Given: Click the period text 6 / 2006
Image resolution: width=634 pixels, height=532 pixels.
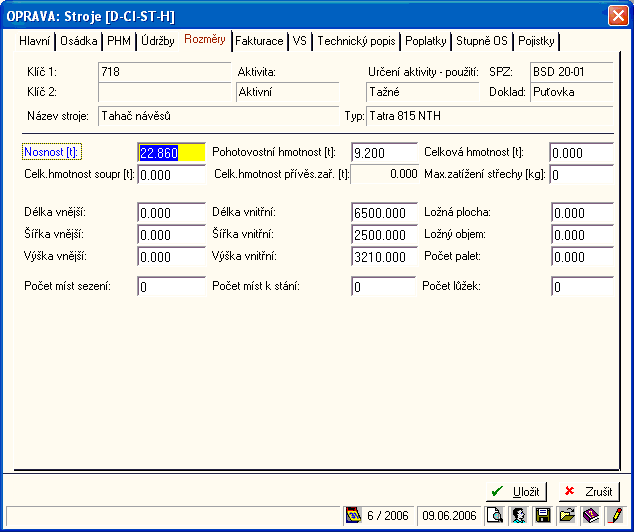Looking at the screenshot, I should click(387, 515).
